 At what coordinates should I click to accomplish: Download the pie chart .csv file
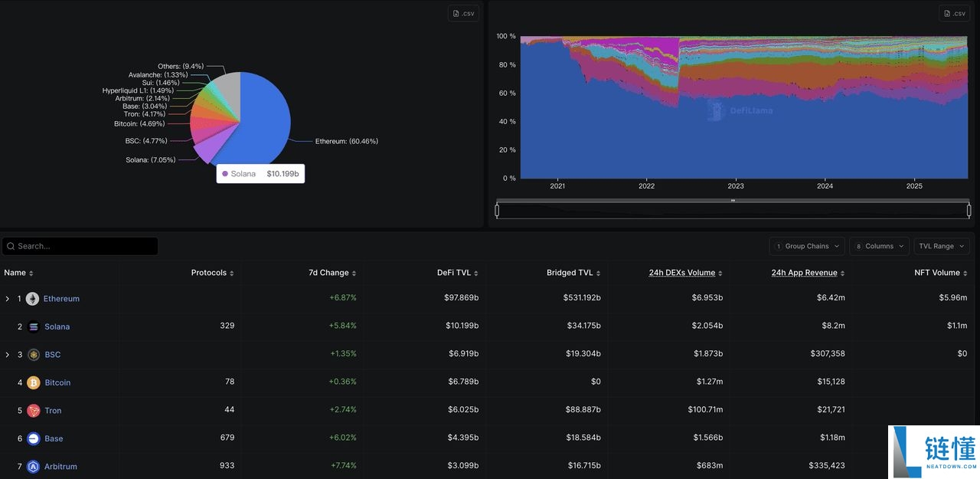(464, 14)
